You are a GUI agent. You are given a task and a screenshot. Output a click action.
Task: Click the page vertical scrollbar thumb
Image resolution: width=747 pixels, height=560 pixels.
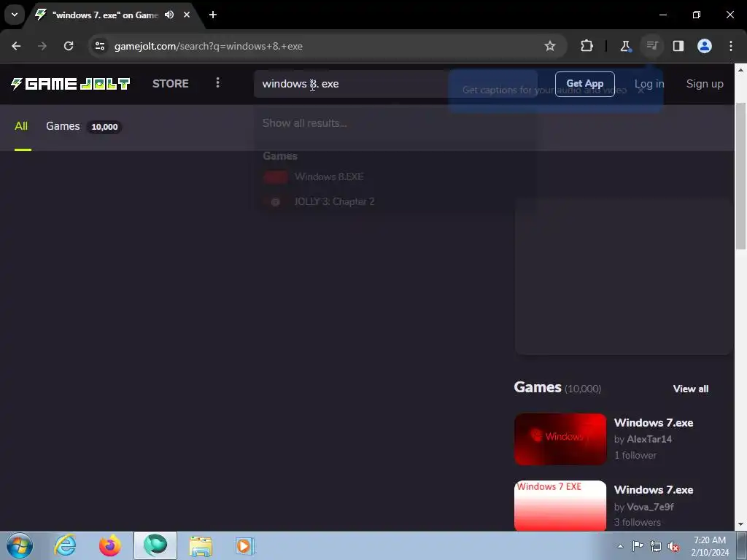[x=741, y=176]
